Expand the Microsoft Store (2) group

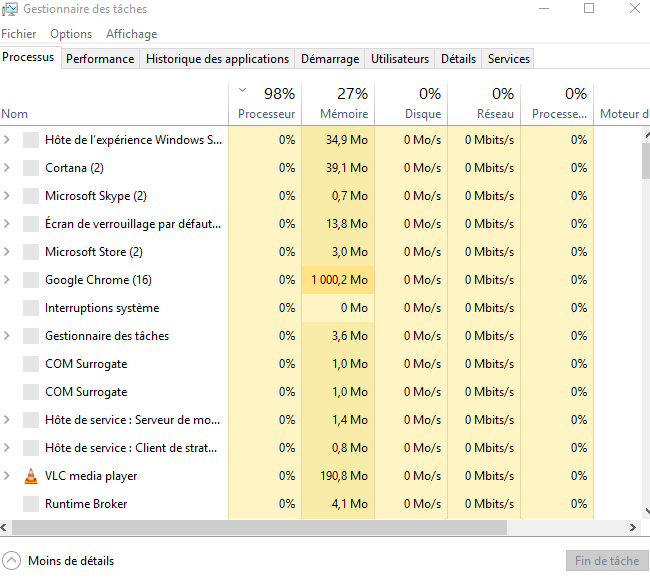coord(7,252)
